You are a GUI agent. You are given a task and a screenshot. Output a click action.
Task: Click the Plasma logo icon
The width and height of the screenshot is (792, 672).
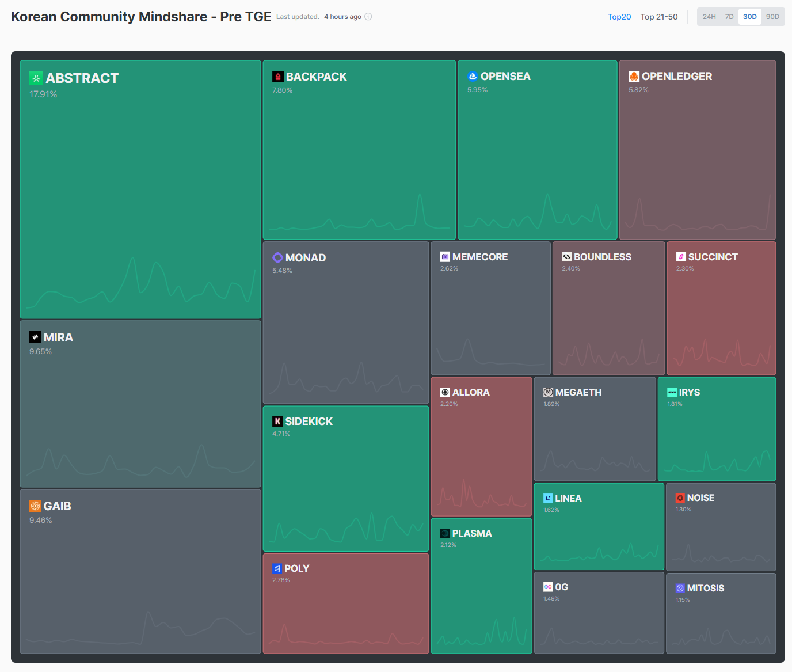point(445,533)
